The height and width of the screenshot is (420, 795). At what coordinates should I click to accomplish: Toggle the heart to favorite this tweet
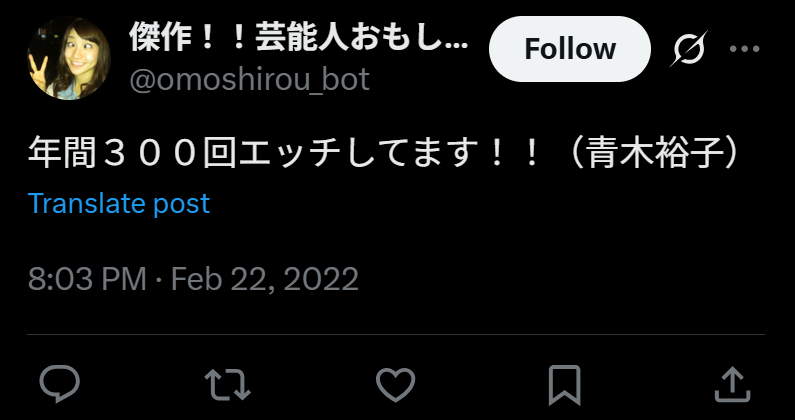click(x=395, y=384)
